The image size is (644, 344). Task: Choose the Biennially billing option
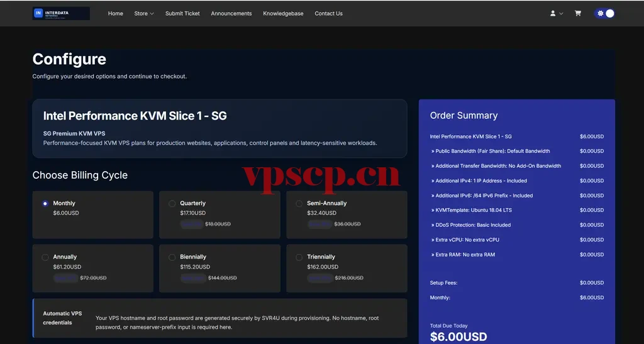[219, 268]
